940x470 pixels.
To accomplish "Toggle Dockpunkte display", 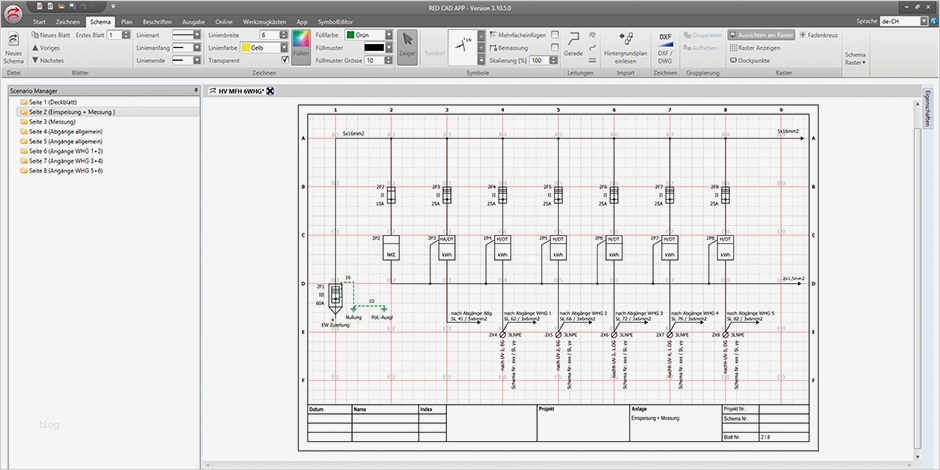I will [751, 61].
